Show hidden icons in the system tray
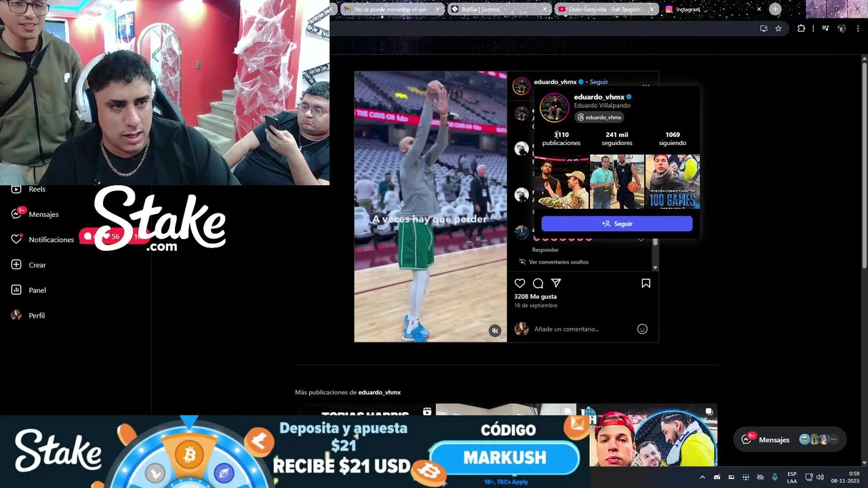 click(702, 477)
